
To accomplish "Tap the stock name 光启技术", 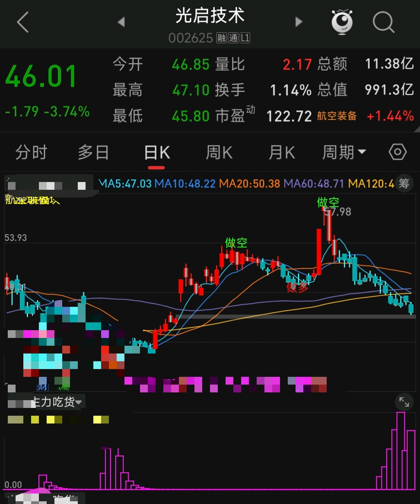I will click(210, 16).
